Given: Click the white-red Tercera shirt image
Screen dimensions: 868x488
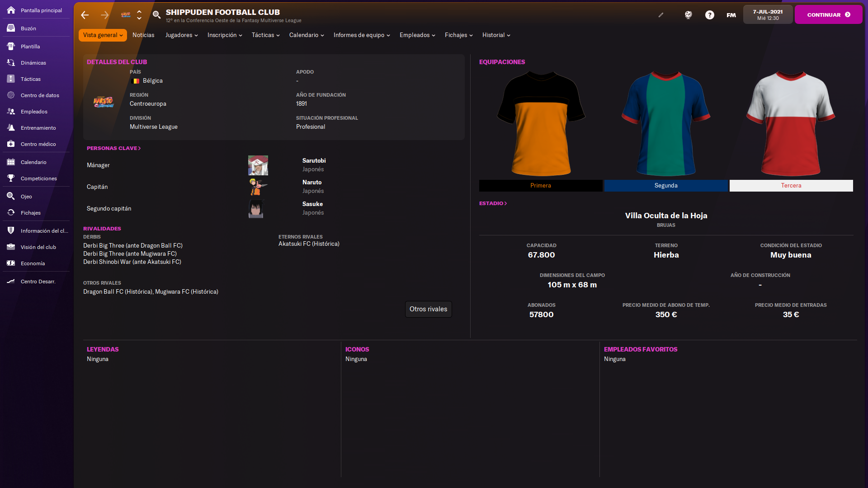Looking at the screenshot, I should click(791, 123).
